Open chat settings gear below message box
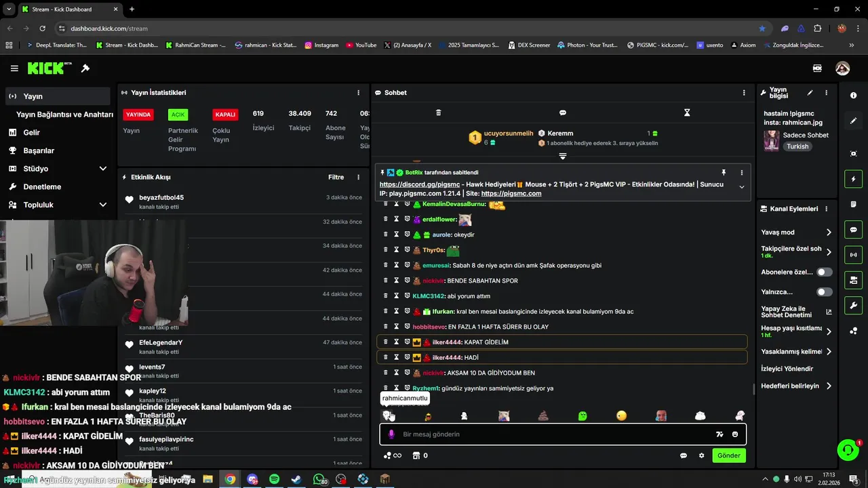The width and height of the screenshot is (868, 488). 701,455
